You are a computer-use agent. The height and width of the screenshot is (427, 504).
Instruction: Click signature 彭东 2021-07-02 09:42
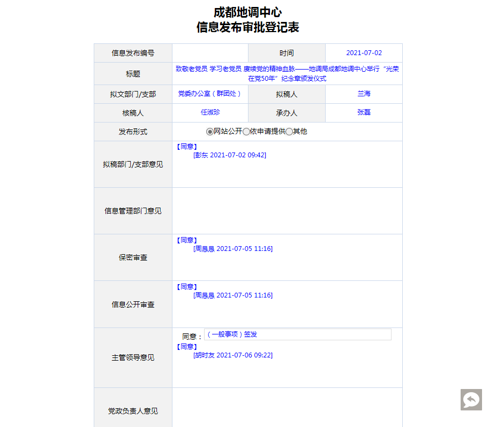pyautogui.click(x=230, y=155)
